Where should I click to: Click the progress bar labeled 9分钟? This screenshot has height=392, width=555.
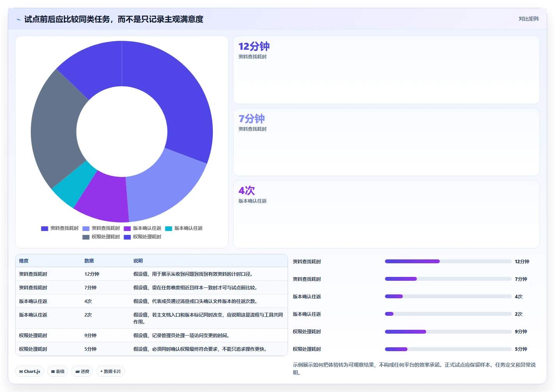click(448, 332)
